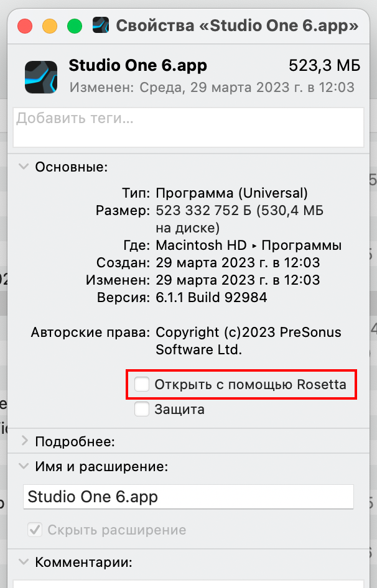Viewport: 377px width, 588px height.
Task: Click the Программа (Universal) type value
Action: point(231,193)
